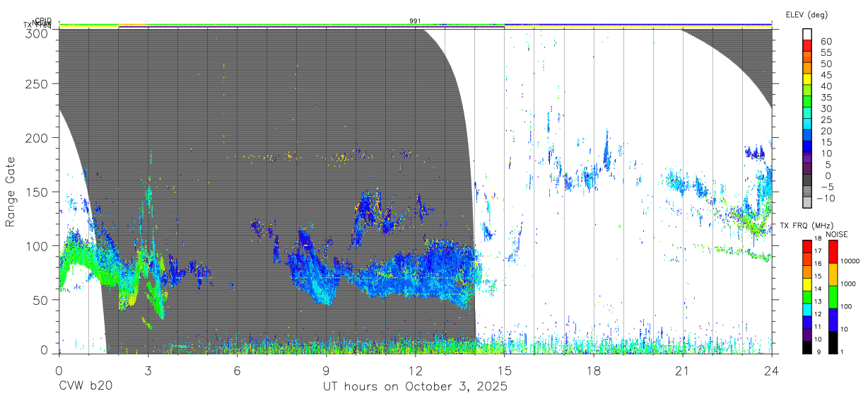Select the white top cap of ELEV bar
Image resolution: width=868 pixels, height=401 pixels.
808,35
